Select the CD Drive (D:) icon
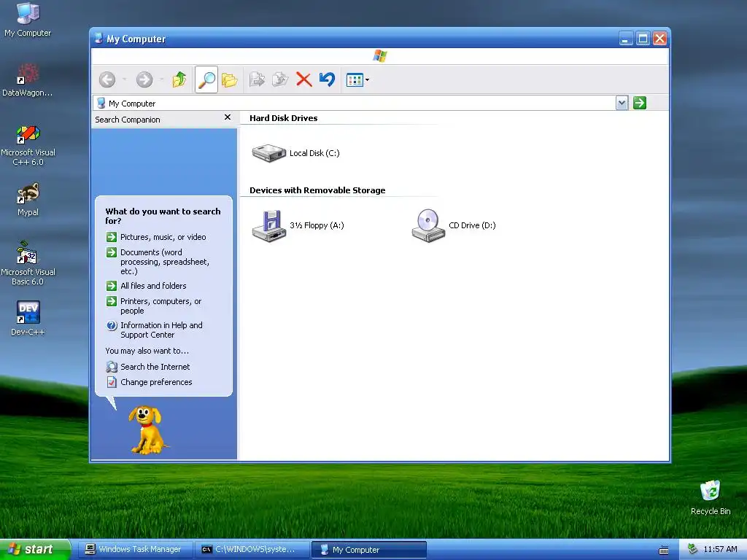Screen dimensions: 747x560 click(x=454, y=226)
